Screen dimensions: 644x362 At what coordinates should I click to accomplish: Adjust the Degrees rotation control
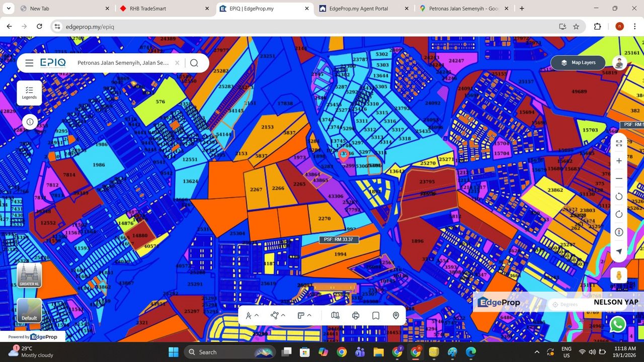tap(565, 304)
